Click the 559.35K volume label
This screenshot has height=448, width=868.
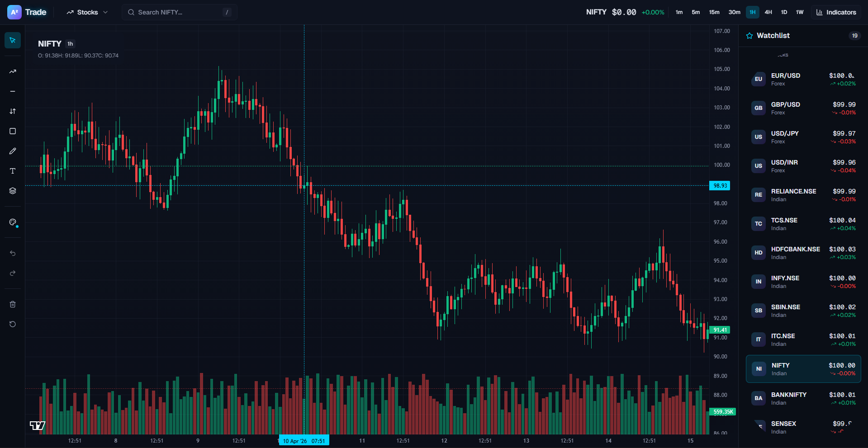pyautogui.click(x=722, y=412)
